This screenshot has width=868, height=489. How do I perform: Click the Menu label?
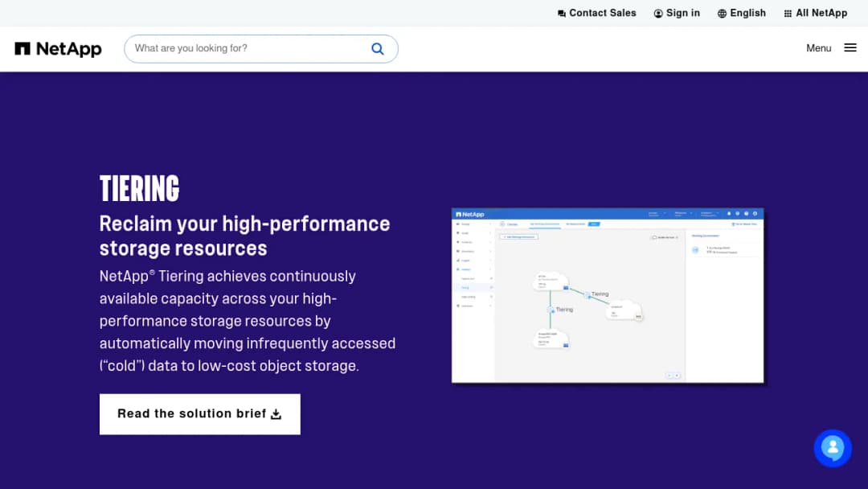(x=819, y=48)
